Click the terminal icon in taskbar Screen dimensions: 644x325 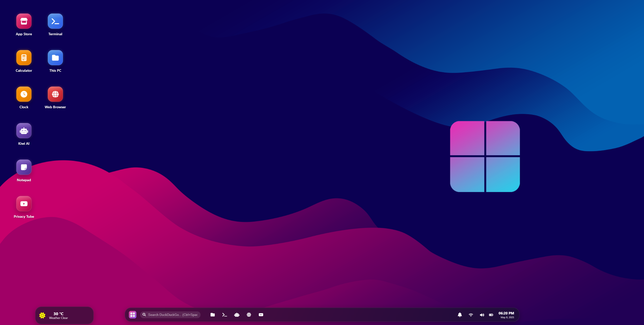224,315
